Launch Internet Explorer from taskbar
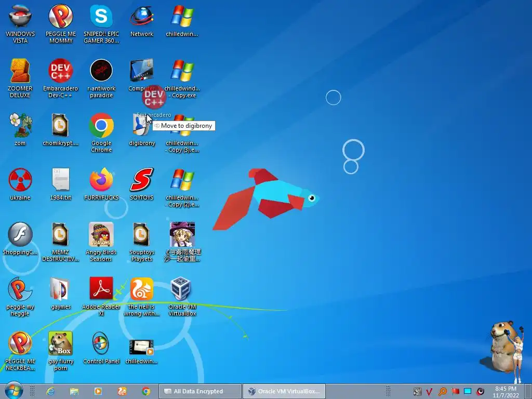This screenshot has height=399, width=532. coord(50,391)
